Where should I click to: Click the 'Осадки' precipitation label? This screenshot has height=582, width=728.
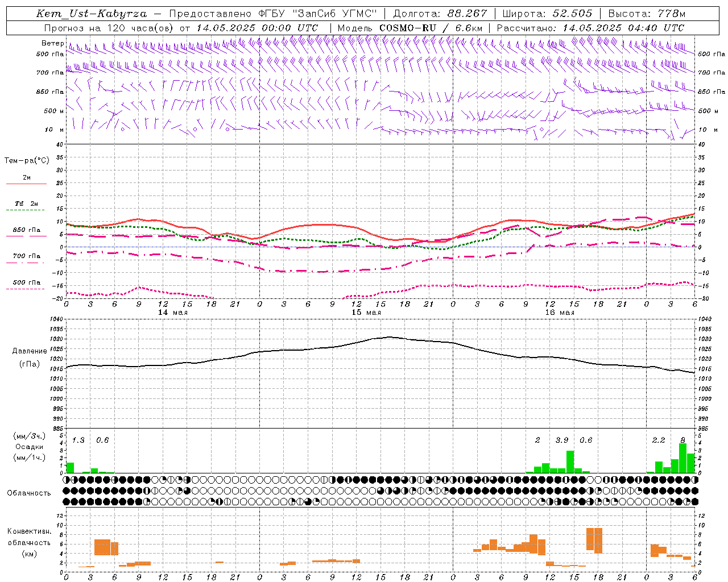(x=29, y=447)
